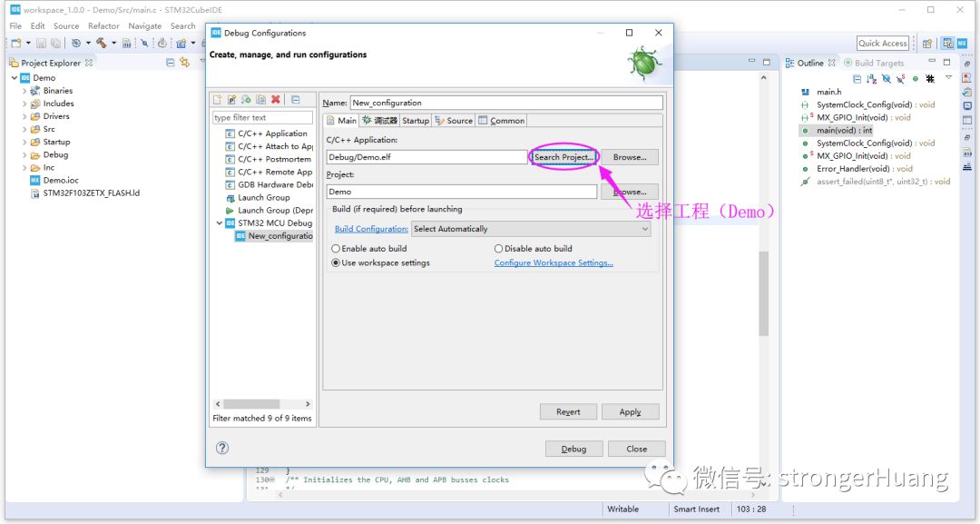Toggle green dot filter icon in Outline toolbar
The image size is (980, 524).
[915, 79]
